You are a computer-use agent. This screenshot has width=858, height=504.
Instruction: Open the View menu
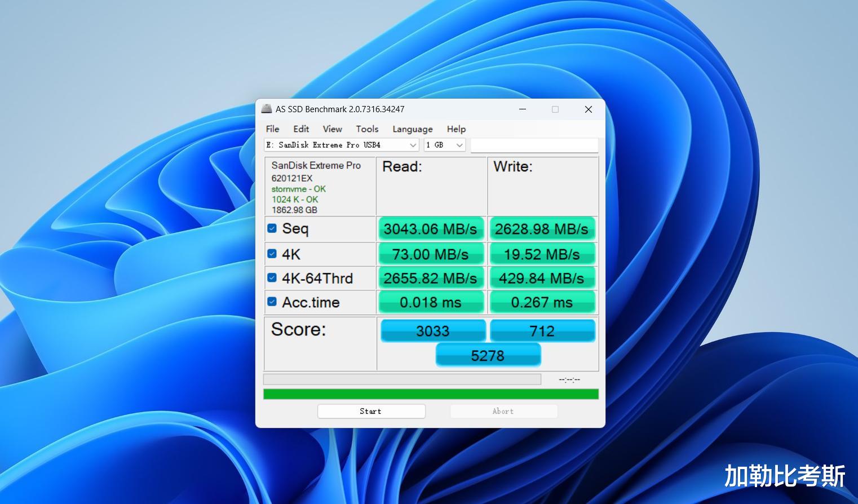click(x=332, y=129)
